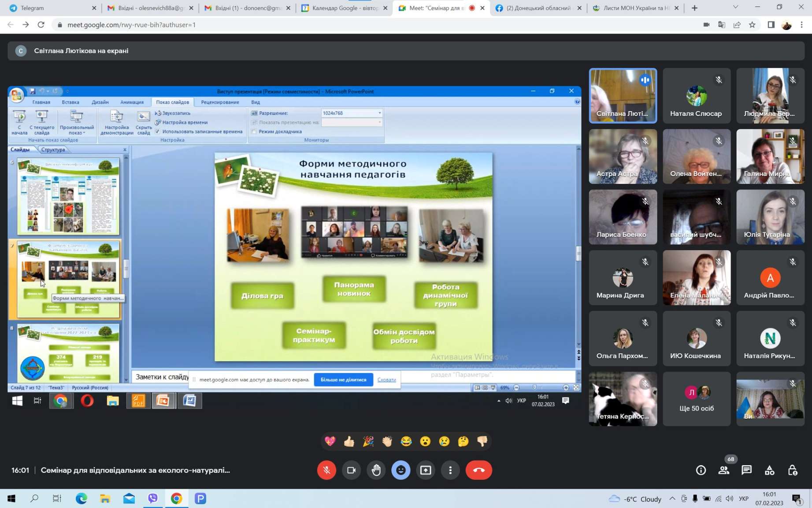Open PowerPoint 'Рецензирование' ribbon tab

point(220,102)
